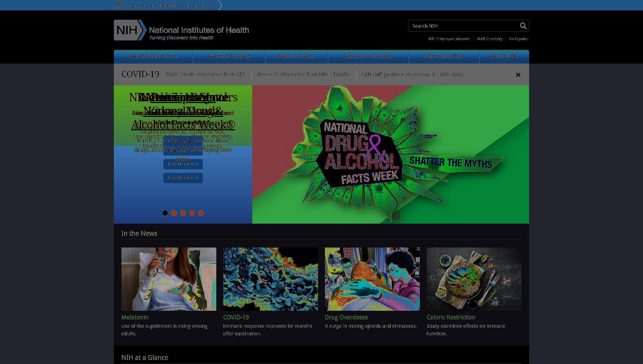The width and height of the screenshot is (643, 364).
Task: Click text 'A surge in mixing opioids and stimulants.'
Action: click(x=371, y=326)
